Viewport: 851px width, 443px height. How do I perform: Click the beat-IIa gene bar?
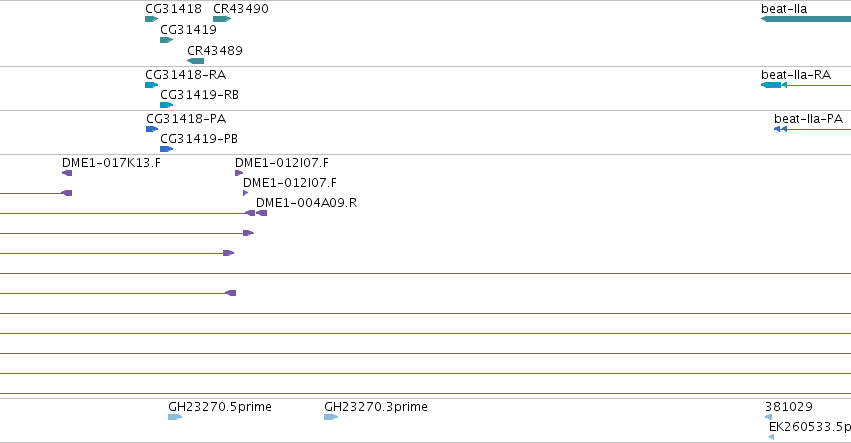click(x=806, y=20)
